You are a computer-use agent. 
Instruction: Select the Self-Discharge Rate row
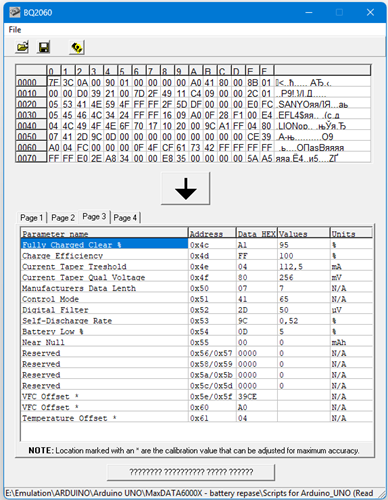(197, 321)
